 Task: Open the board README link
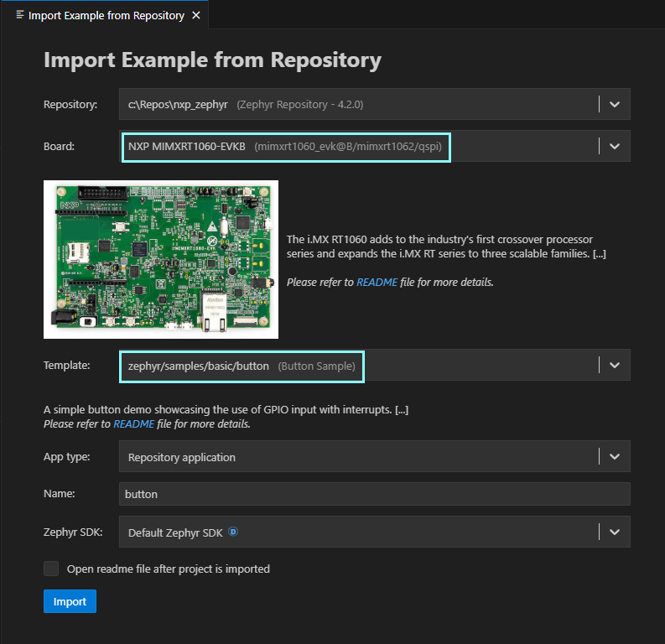click(377, 283)
